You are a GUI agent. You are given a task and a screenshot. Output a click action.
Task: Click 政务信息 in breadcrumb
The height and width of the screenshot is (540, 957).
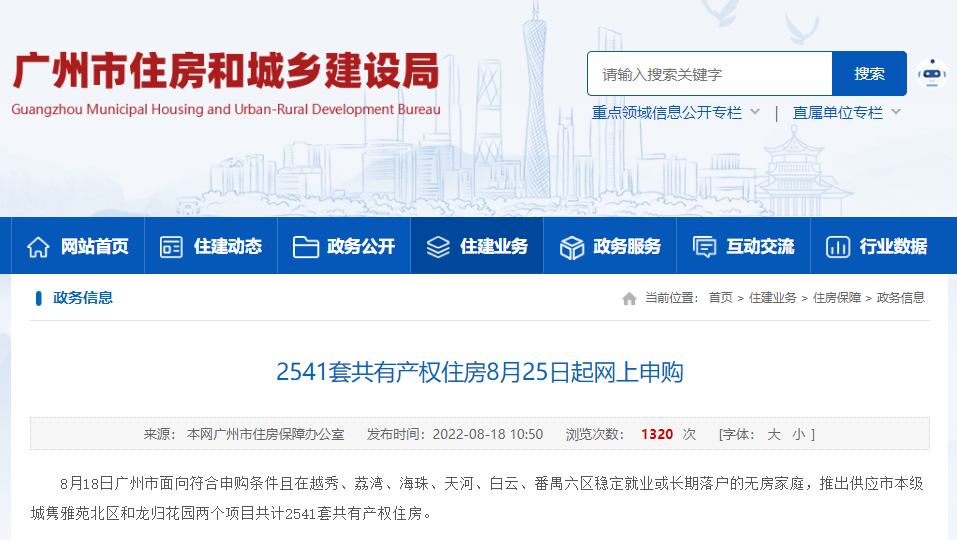pyautogui.click(x=901, y=298)
